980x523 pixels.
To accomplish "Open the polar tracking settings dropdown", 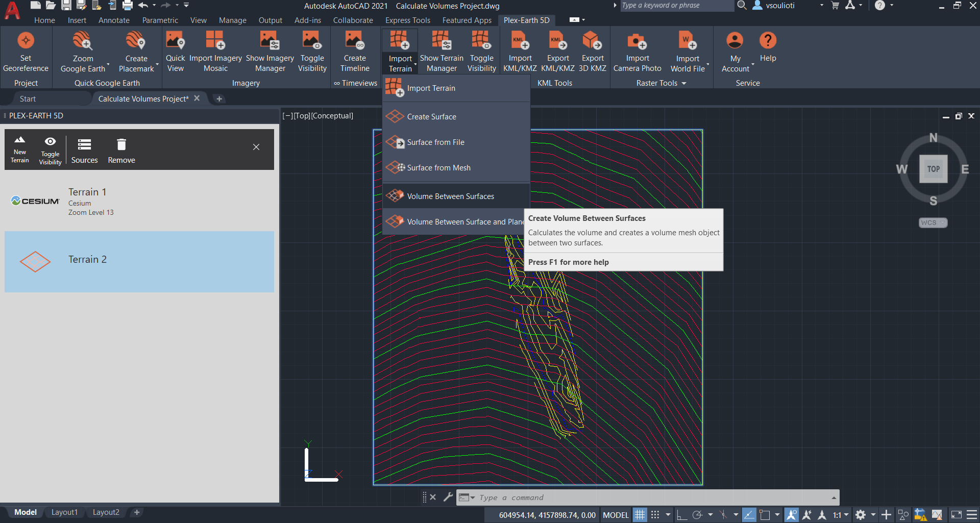I will pos(710,515).
